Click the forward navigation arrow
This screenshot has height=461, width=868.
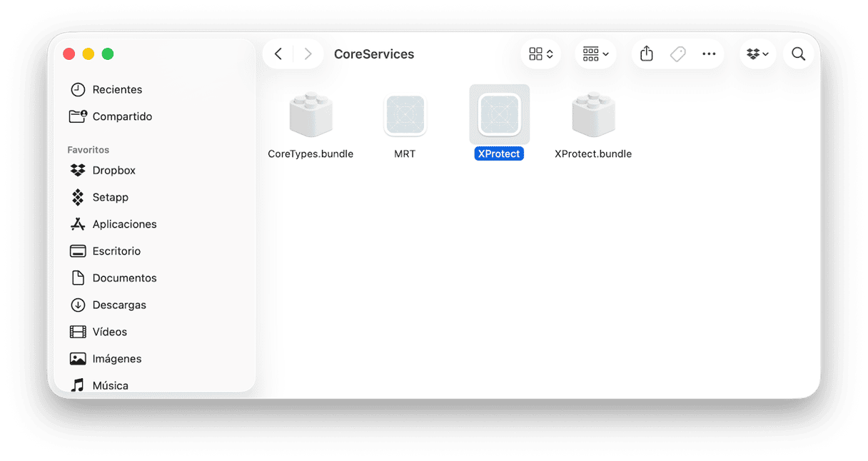(x=308, y=54)
